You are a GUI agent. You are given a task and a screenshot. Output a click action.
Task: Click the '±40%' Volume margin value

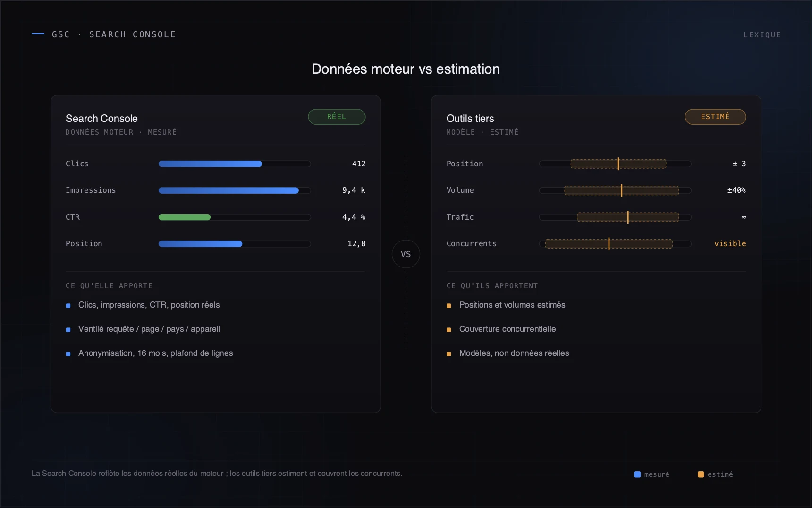(736, 190)
